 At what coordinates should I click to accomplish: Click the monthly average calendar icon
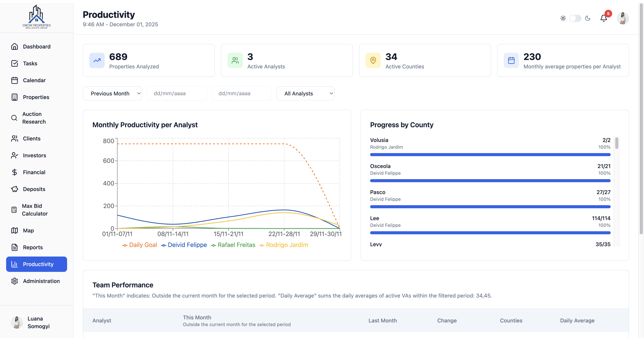tap(511, 60)
